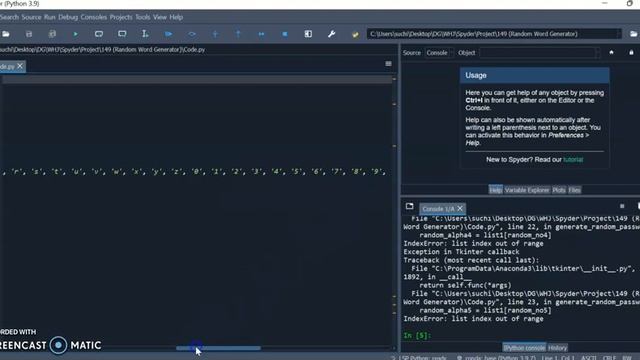
Task: Click the Code.py file path breadcrumb
Action: tap(102, 49)
